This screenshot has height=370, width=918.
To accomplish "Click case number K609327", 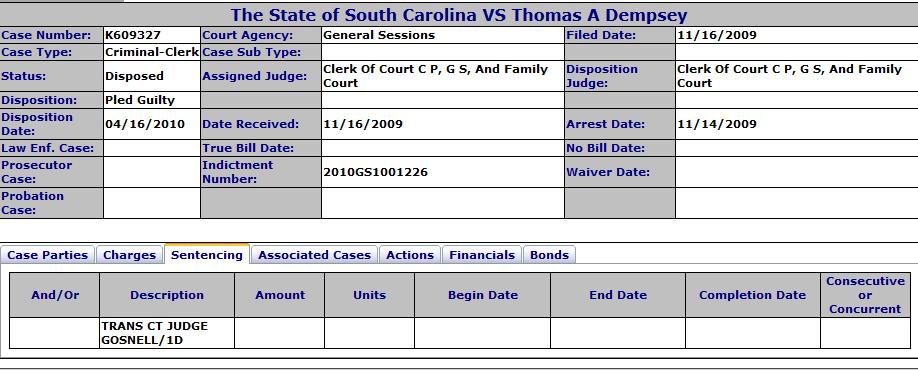I will pyautogui.click(x=133, y=35).
